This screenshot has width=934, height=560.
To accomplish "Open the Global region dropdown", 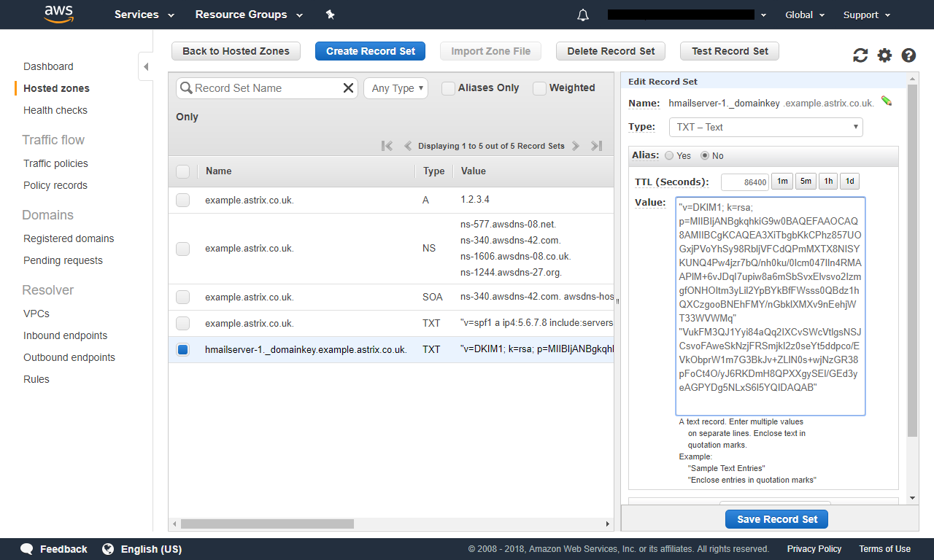I will click(x=805, y=15).
